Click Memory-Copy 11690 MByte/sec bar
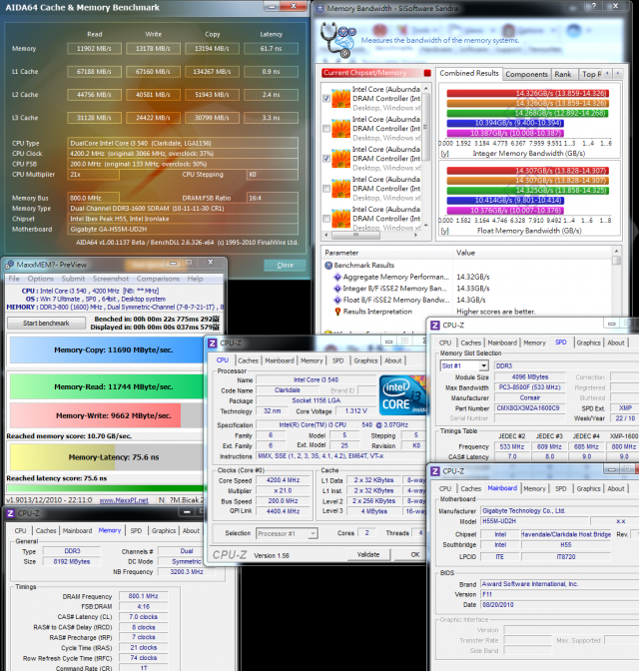 106,350
